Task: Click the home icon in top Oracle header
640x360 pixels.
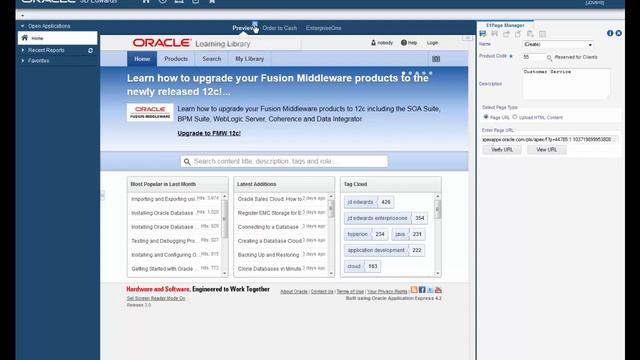Action: [x=146, y=1]
